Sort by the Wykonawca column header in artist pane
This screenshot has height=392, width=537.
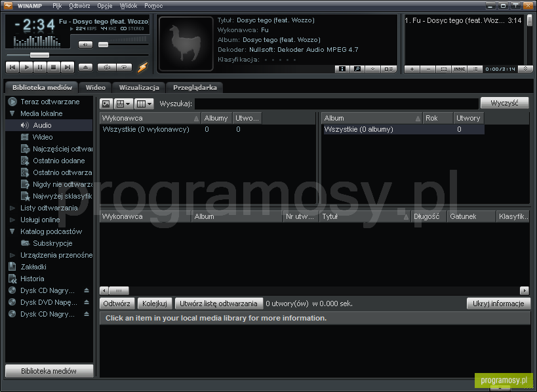[x=150, y=118]
